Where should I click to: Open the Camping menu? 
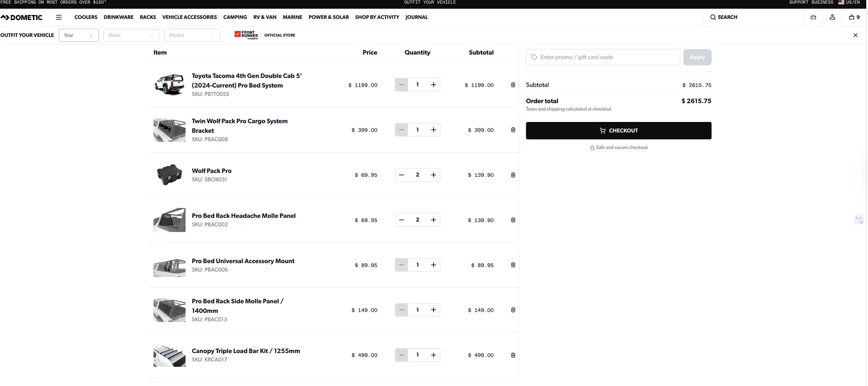[x=235, y=17]
